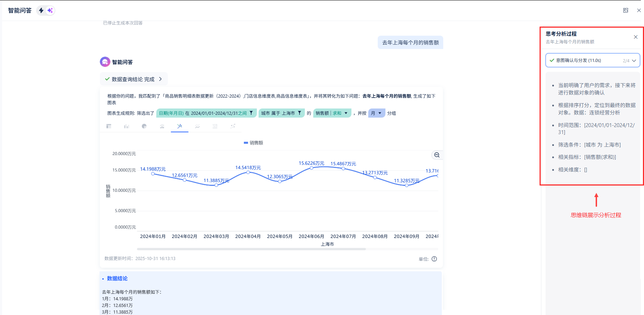This screenshot has width=644, height=315.
Task: Click the 2024年05月 axis label
Action: 280,237
